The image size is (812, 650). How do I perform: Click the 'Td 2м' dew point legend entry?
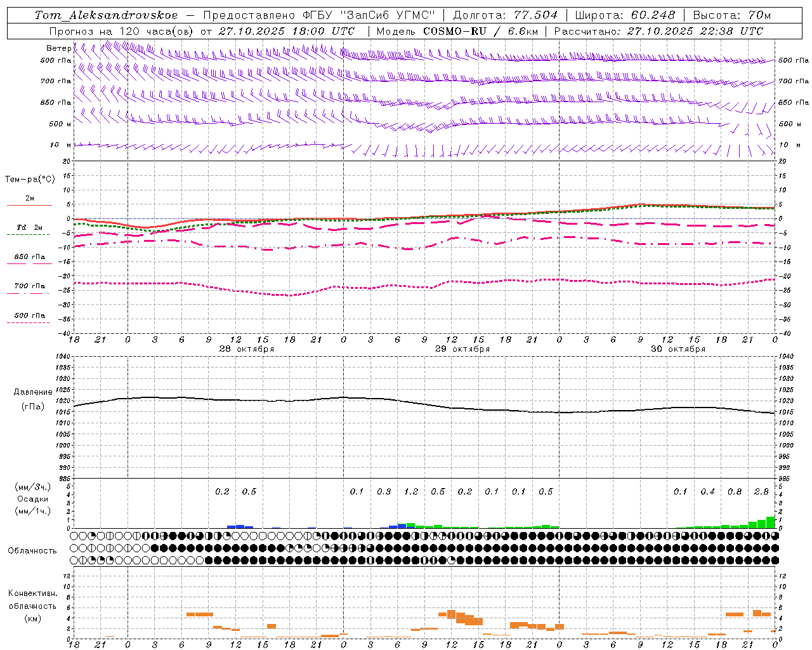[x=30, y=227]
